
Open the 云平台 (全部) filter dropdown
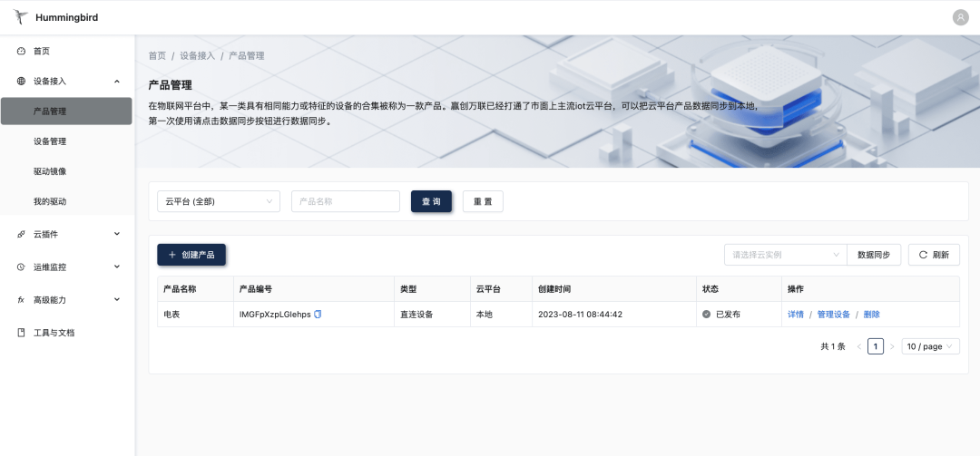pos(218,201)
